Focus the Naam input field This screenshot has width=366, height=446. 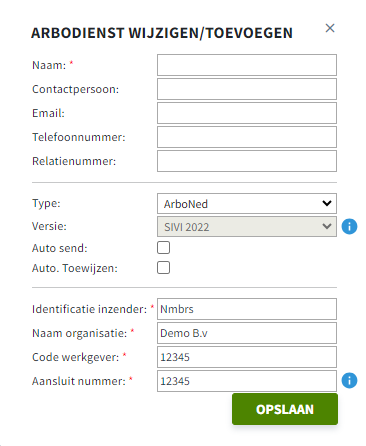point(247,65)
